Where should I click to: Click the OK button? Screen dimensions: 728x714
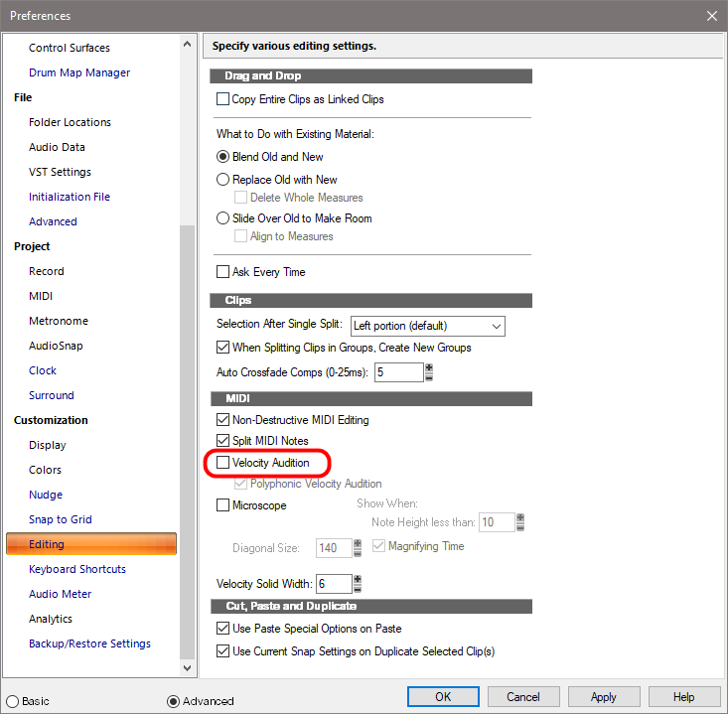pyautogui.click(x=443, y=697)
